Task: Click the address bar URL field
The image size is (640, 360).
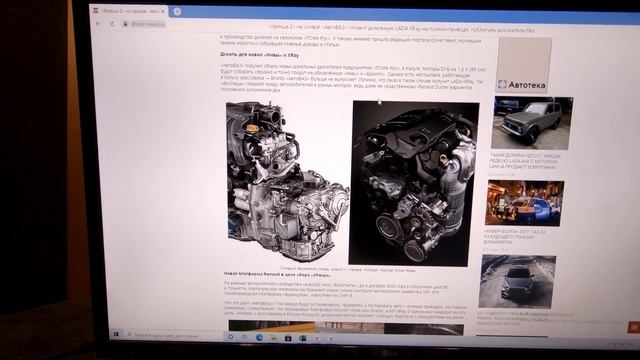Action: click(148, 24)
